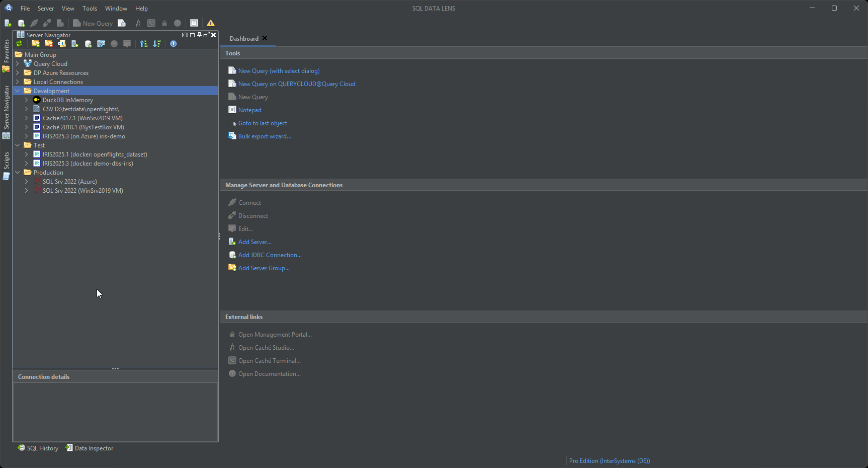Screen dimensions: 868x468
Task: Click server settings wrench icon in navigator toolbar
Action: 101,44
